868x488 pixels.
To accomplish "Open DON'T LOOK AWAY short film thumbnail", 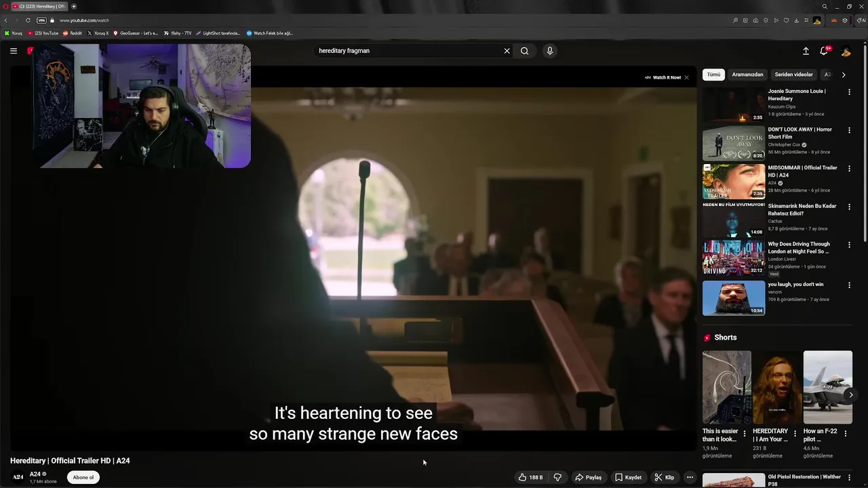I will pos(734,143).
